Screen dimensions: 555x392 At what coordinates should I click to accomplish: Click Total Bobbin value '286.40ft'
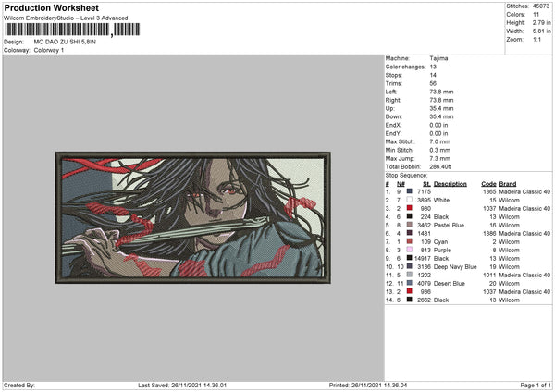(440, 166)
